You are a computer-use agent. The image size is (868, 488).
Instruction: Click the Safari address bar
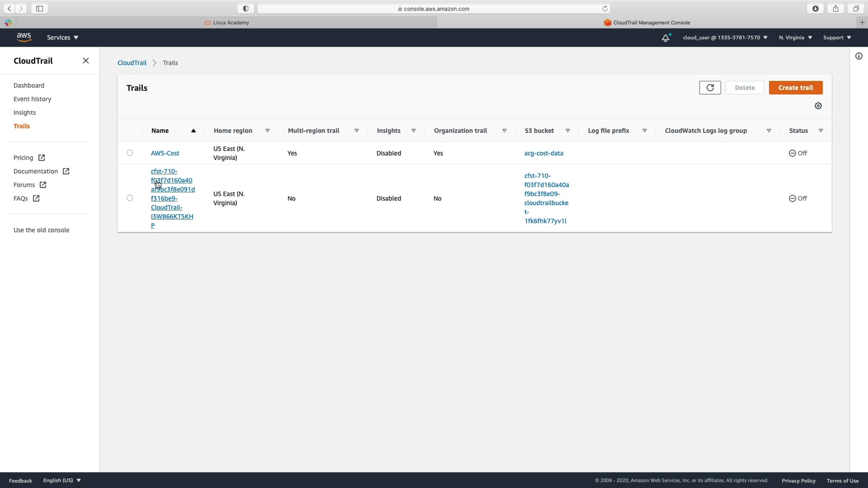tap(434, 8)
